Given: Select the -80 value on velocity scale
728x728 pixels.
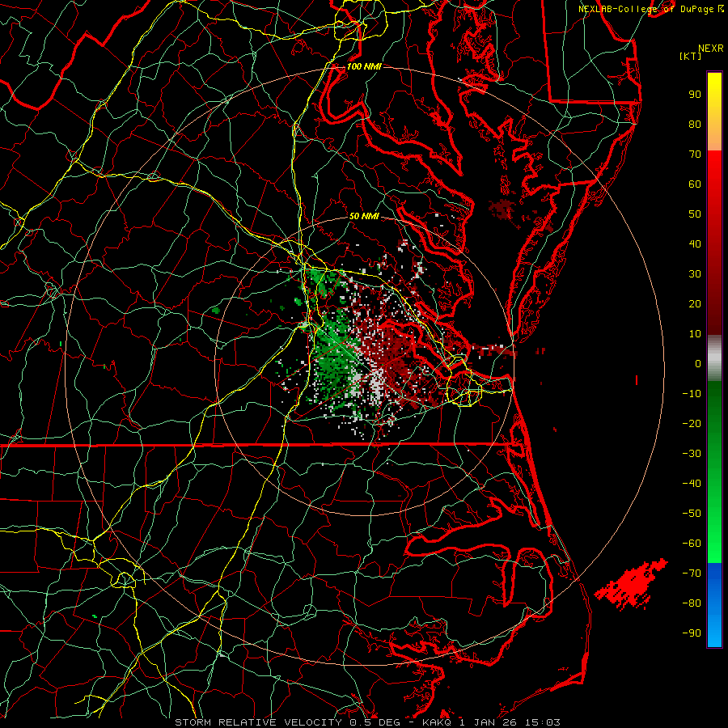Looking at the screenshot, I should coord(692,603).
